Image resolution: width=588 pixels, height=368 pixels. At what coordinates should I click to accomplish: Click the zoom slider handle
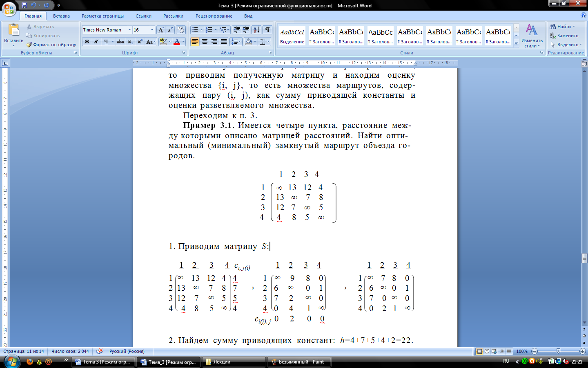point(558,351)
